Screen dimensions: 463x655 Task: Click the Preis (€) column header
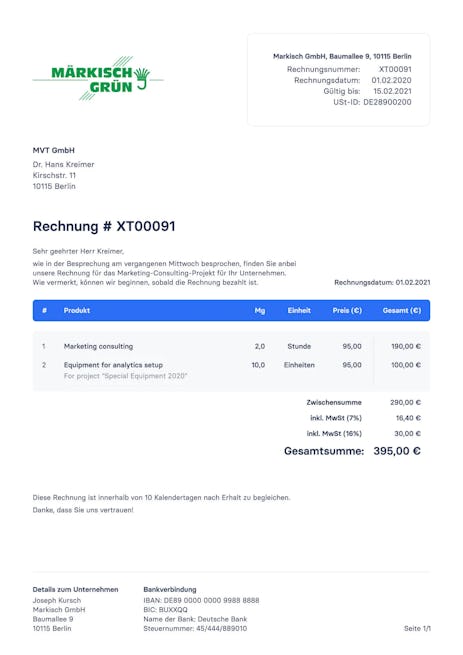[x=347, y=310]
